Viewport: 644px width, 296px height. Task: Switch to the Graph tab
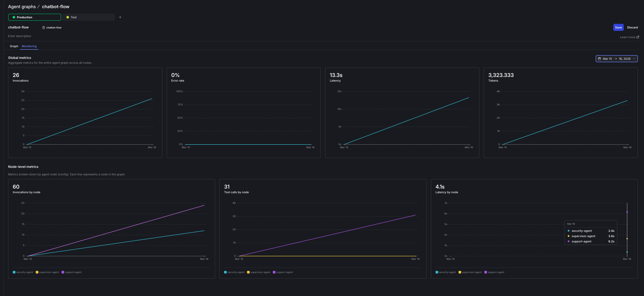coord(14,46)
